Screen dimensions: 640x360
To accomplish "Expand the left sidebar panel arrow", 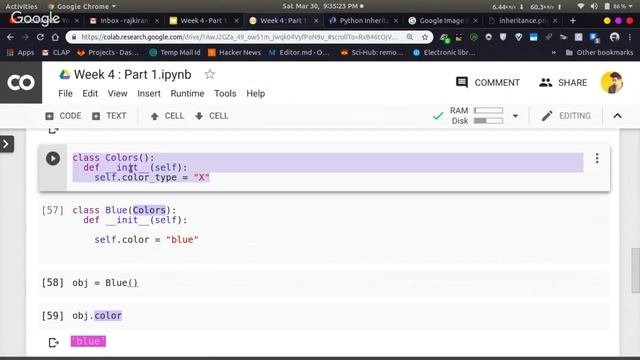I will pyautogui.click(x=6, y=144).
